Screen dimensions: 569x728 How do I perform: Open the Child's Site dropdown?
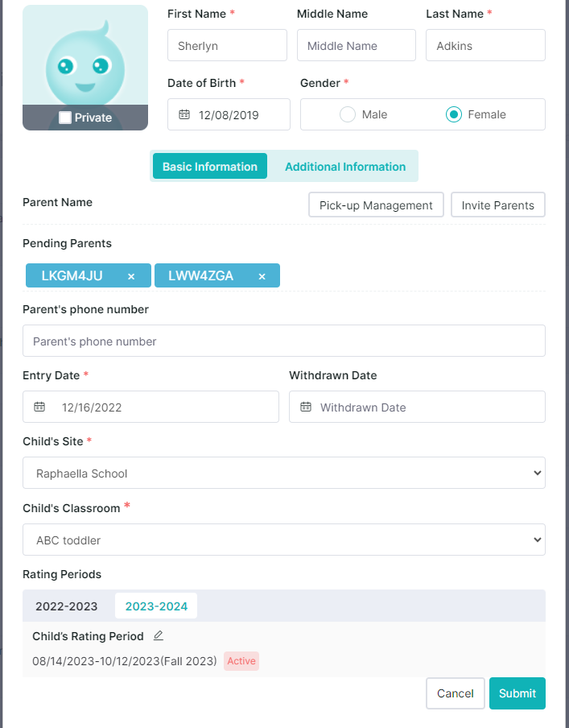click(x=284, y=473)
